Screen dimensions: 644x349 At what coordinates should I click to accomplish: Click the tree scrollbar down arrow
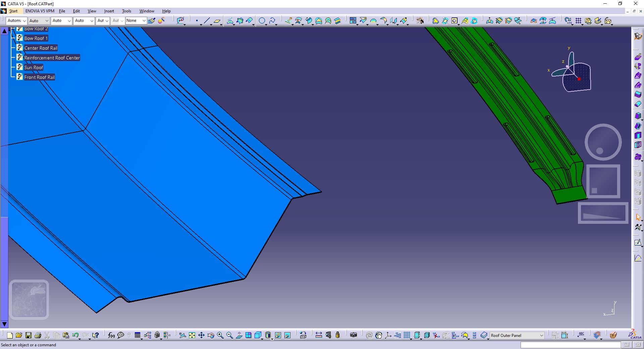4,324
